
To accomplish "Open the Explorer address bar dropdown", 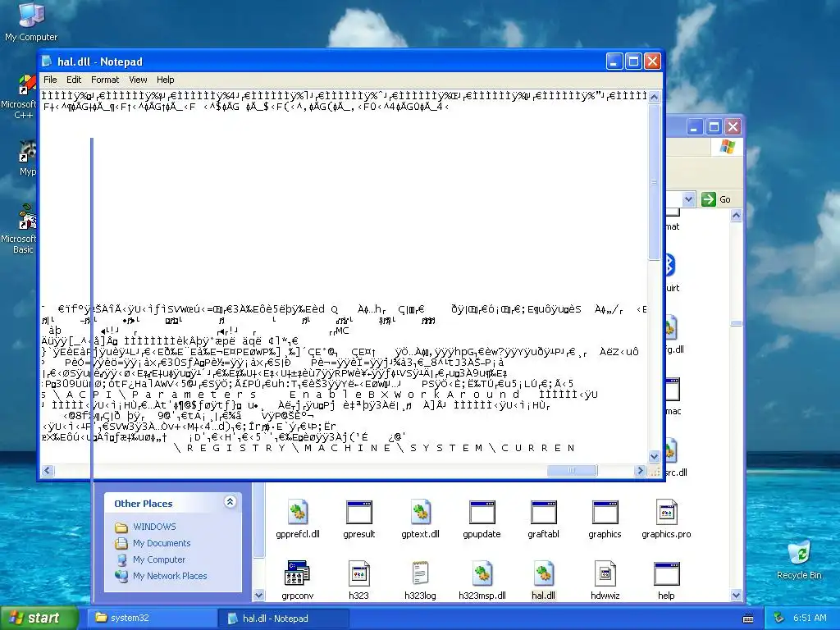I will click(688, 199).
